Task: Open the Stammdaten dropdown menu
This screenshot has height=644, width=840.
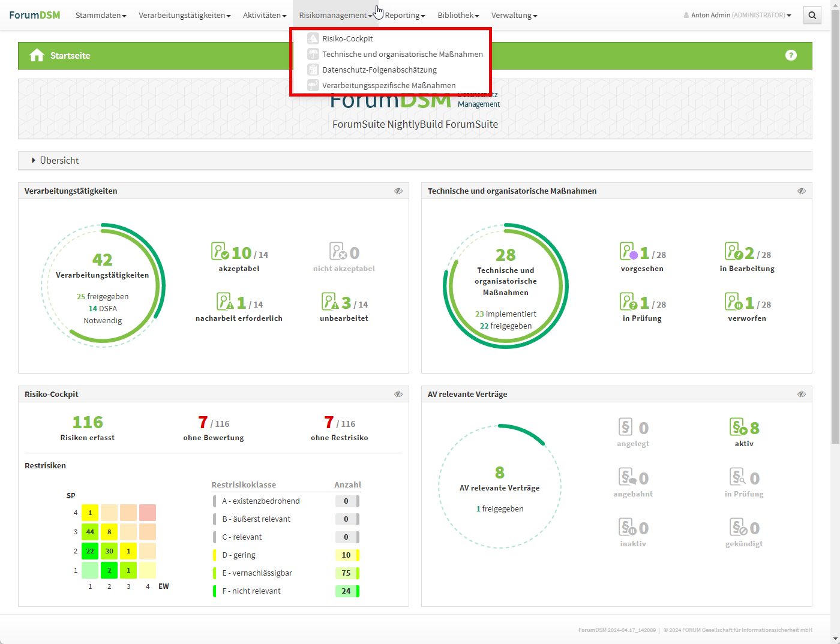Action: (x=100, y=16)
